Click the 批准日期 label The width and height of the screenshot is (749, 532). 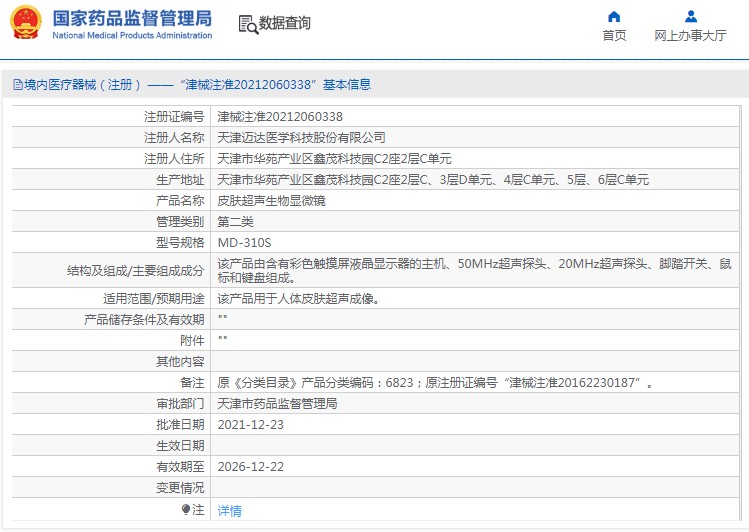click(x=180, y=425)
